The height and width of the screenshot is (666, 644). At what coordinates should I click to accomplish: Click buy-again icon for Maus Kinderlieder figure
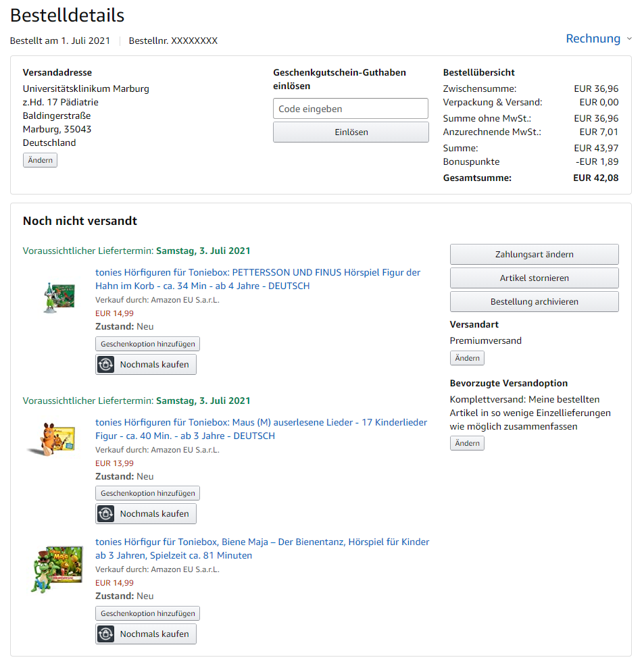106,513
